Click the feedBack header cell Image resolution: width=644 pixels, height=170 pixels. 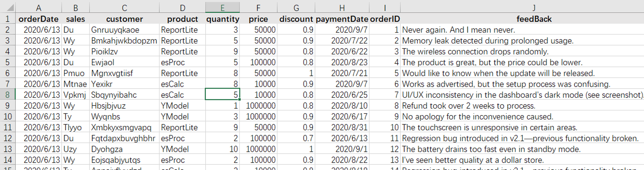tap(533, 19)
